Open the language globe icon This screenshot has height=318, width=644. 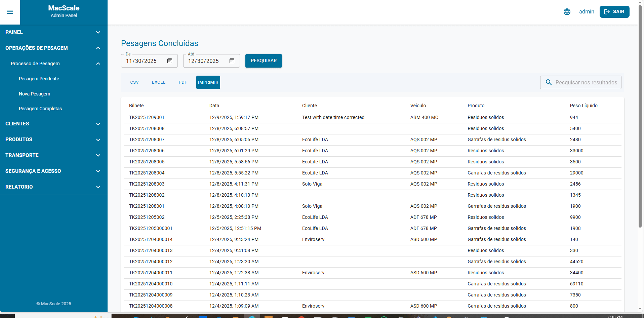(x=567, y=12)
